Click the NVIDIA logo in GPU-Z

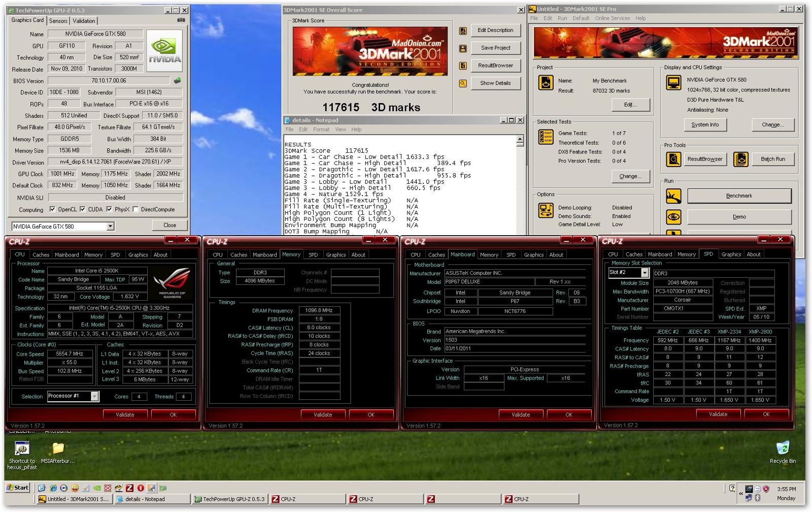[x=164, y=51]
